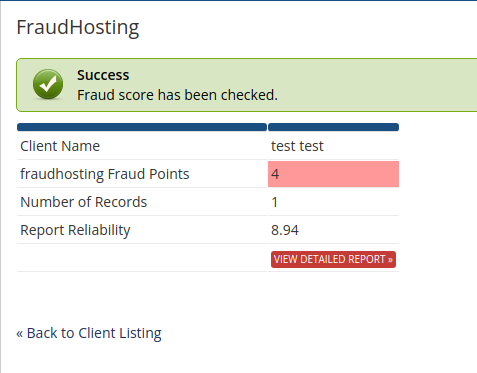Click the empty cell beside report button
477x373 pixels.
click(142, 258)
